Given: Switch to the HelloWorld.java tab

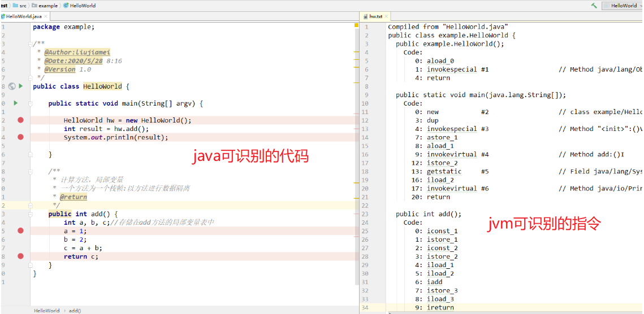Looking at the screenshot, I should pyautogui.click(x=24, y=16).
